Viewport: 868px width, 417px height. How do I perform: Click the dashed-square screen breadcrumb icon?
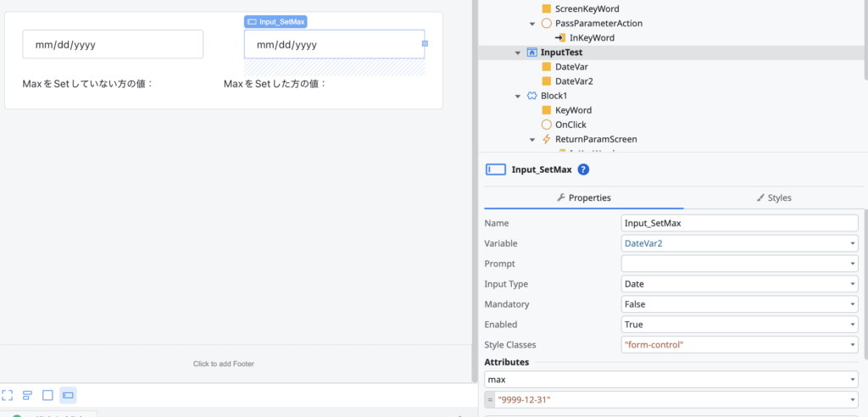coord(8,395)
